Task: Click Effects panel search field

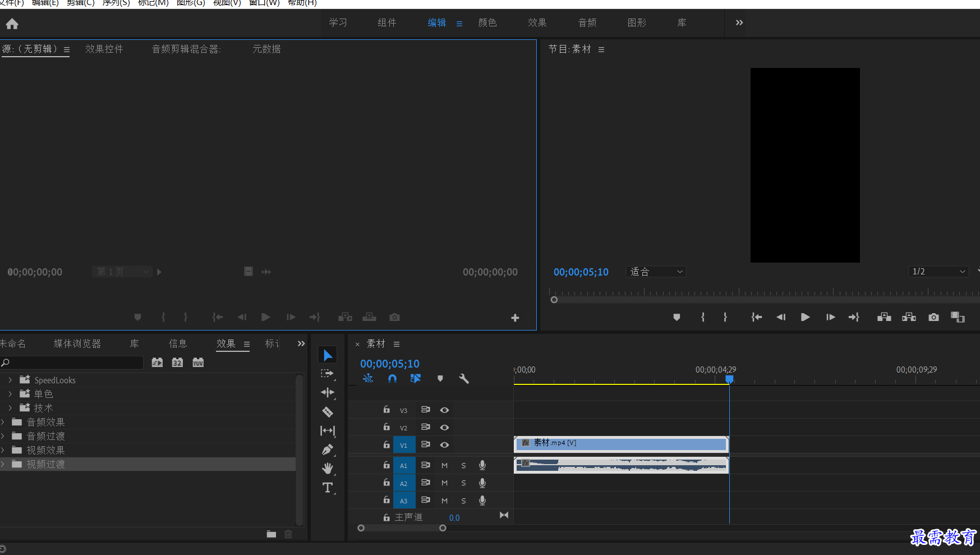Action: pyautogui.click(x=72, y=363)
